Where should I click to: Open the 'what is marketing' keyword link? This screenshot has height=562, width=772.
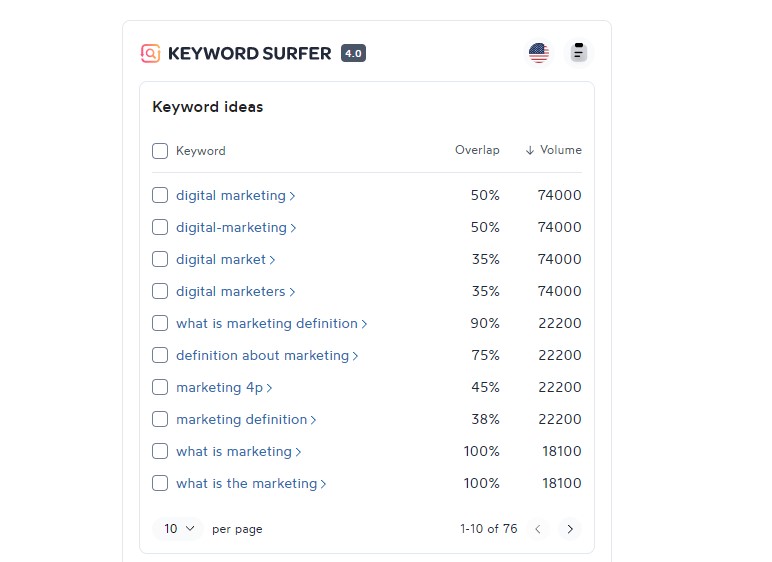pos(233,451)
